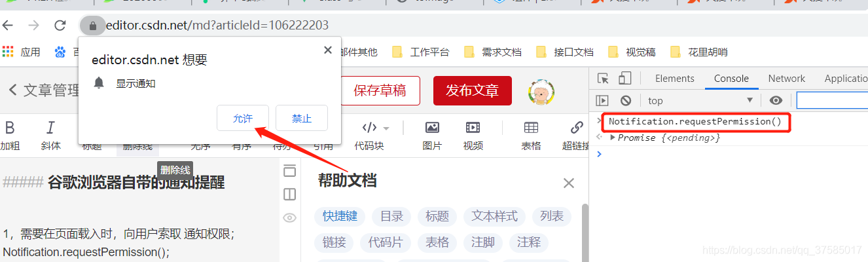Viewport: 868px width, 262px height.
Task: Apply strikethrough with the 删除线 button
Action: click(x=137, y=145)
